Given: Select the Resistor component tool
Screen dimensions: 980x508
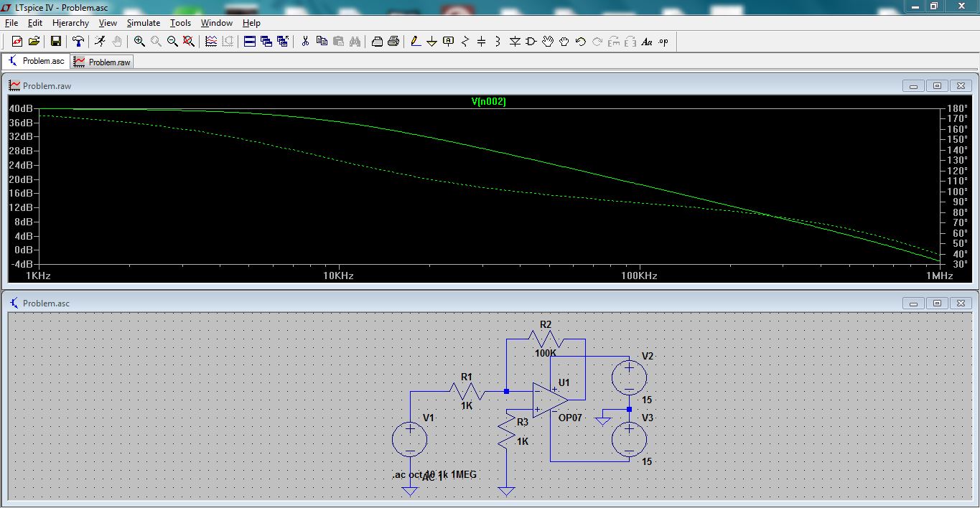Looking at the screenshot, I should [x=465, y=42].
